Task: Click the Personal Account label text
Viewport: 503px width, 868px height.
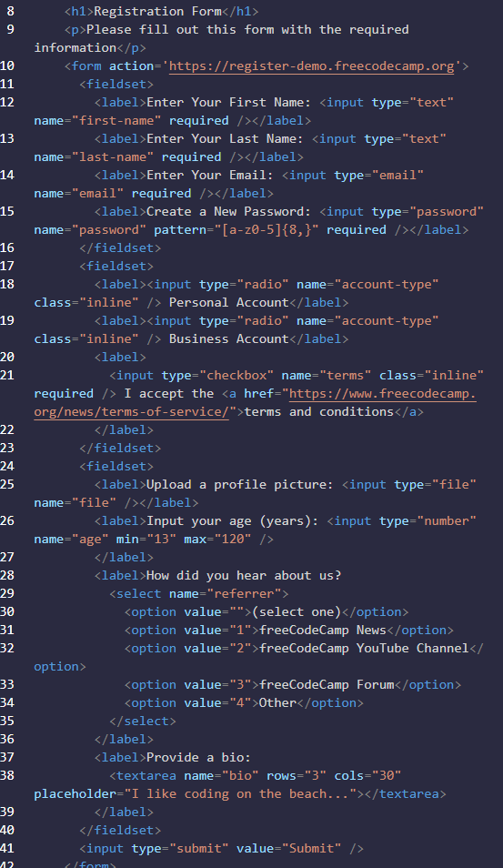Action: 228,302
